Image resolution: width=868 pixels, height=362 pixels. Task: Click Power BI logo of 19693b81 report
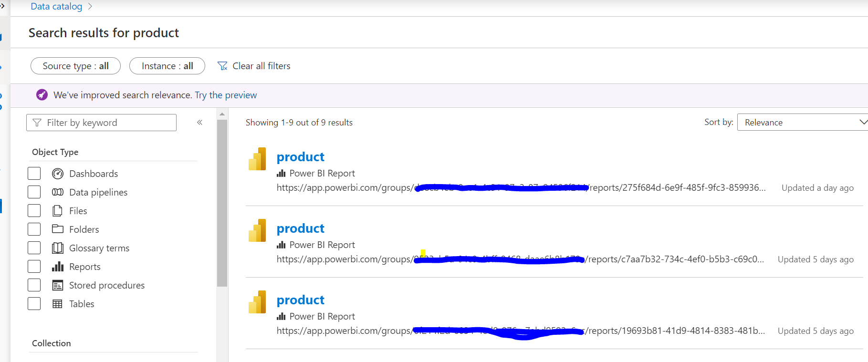pyautogui.click(x=257, y=302)
